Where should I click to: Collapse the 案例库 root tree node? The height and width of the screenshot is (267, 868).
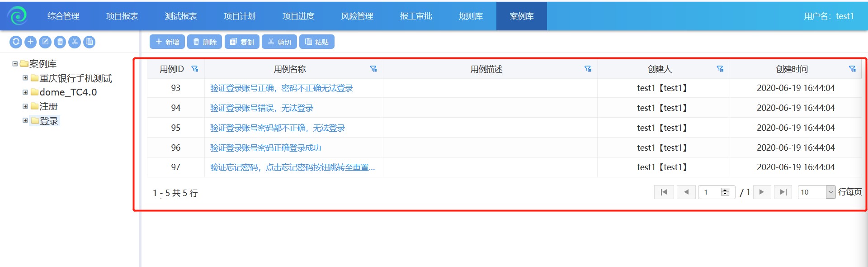coord(15,64)
